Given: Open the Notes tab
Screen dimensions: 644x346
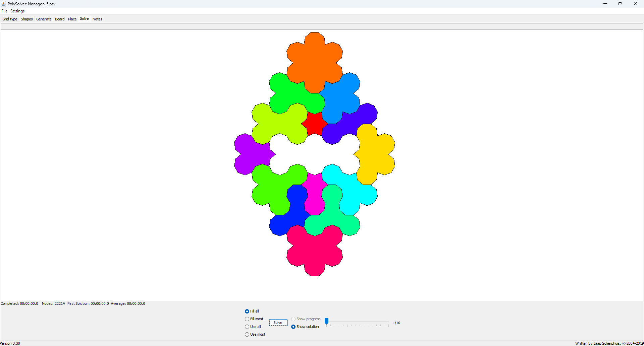Looking at the screenshot, I should 97,19.
